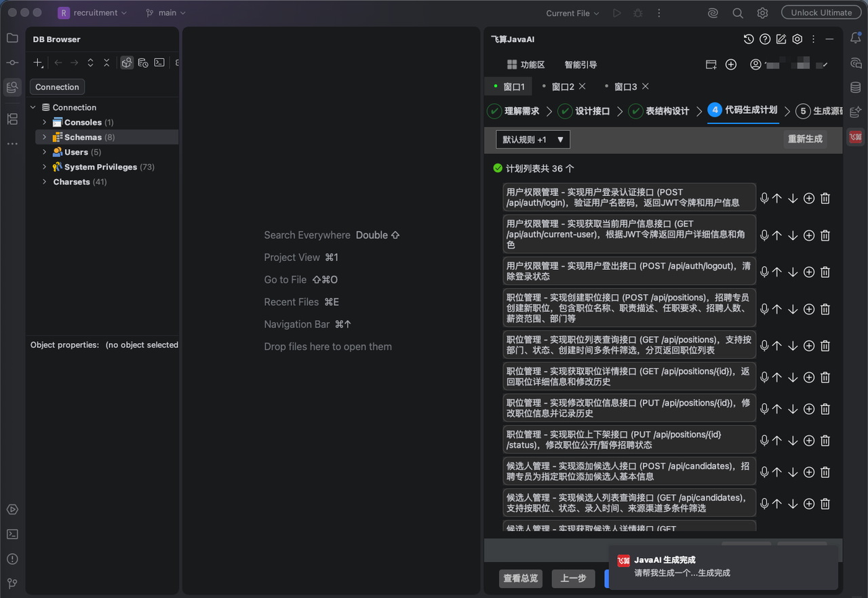Delete the add candidate interface plan item
868x598 pixels.
click(x=825, y=472)
